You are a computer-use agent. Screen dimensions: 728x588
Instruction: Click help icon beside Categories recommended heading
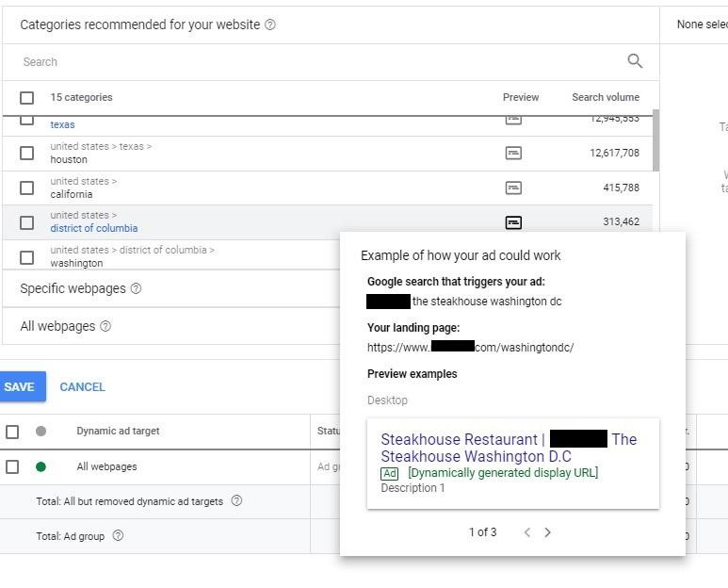pyautogui.click(x=269, y=24)
